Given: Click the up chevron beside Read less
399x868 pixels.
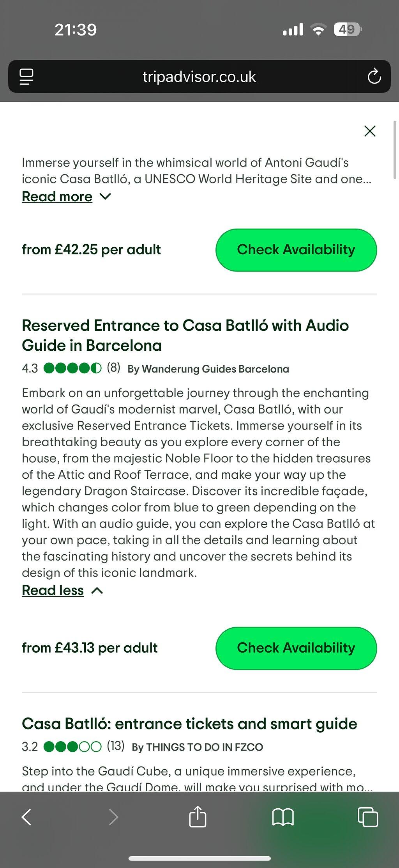Looking at the screenshot, I should point(97,591).
